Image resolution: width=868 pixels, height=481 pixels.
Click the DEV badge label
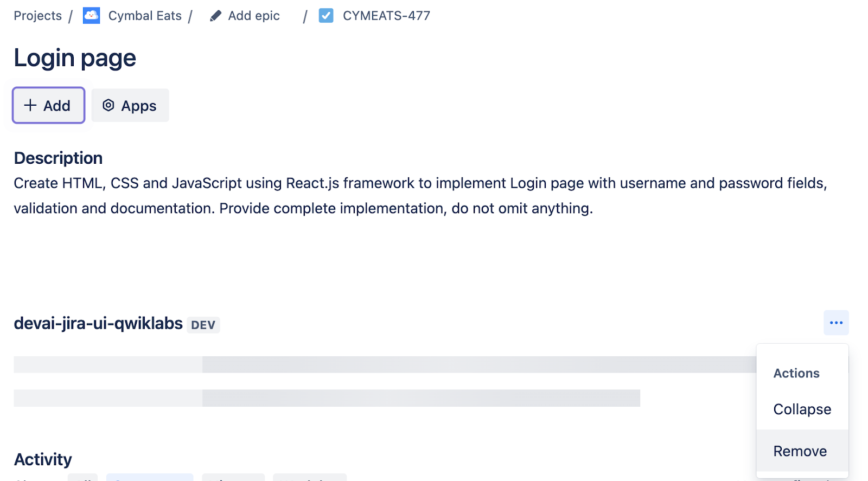point(203,325)
